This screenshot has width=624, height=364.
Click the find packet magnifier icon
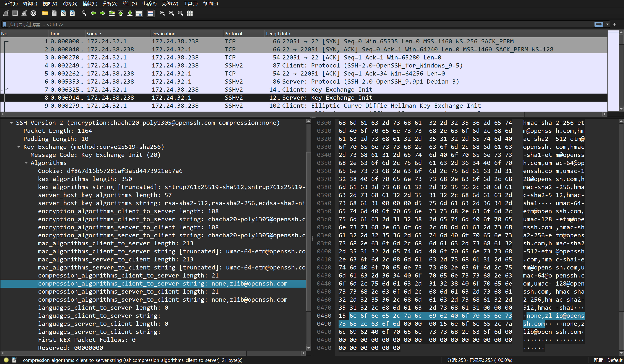[84, 13]
